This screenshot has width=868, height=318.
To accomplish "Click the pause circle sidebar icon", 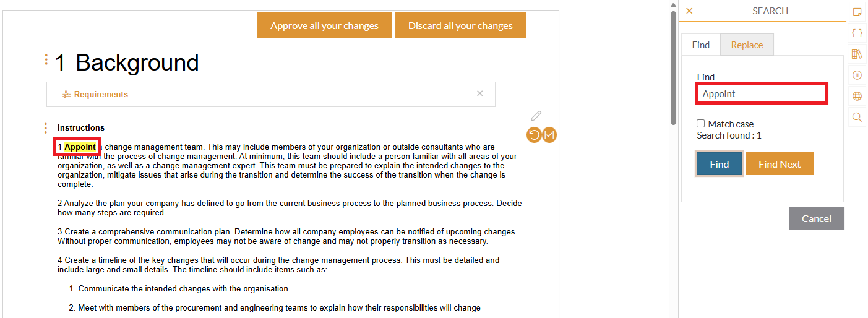I will click(x=857, y=75).
